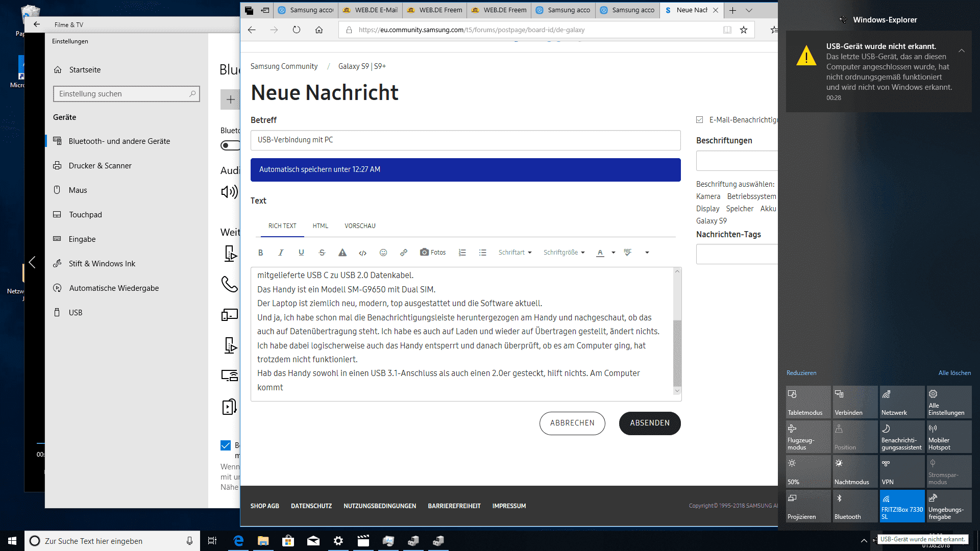Viewport: 980px width, 551px height.
Task: Toggle the Bluetooth switch in settings
Action: tap(230, 145)
